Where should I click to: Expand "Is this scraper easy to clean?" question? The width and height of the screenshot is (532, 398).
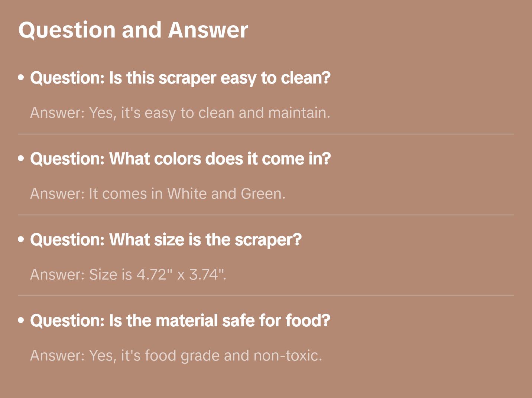[x=180, y=78]
